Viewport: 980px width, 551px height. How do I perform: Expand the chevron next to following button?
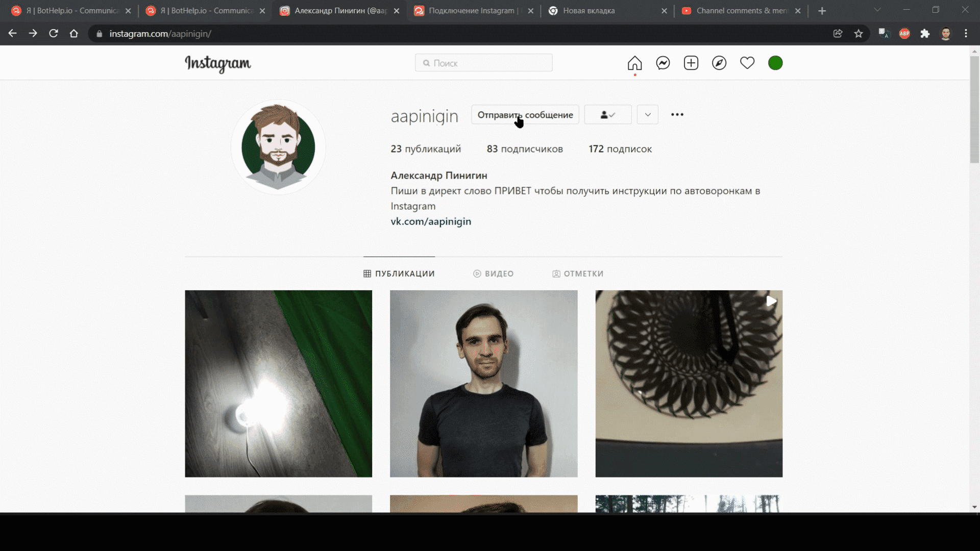[x=647, y=114]
